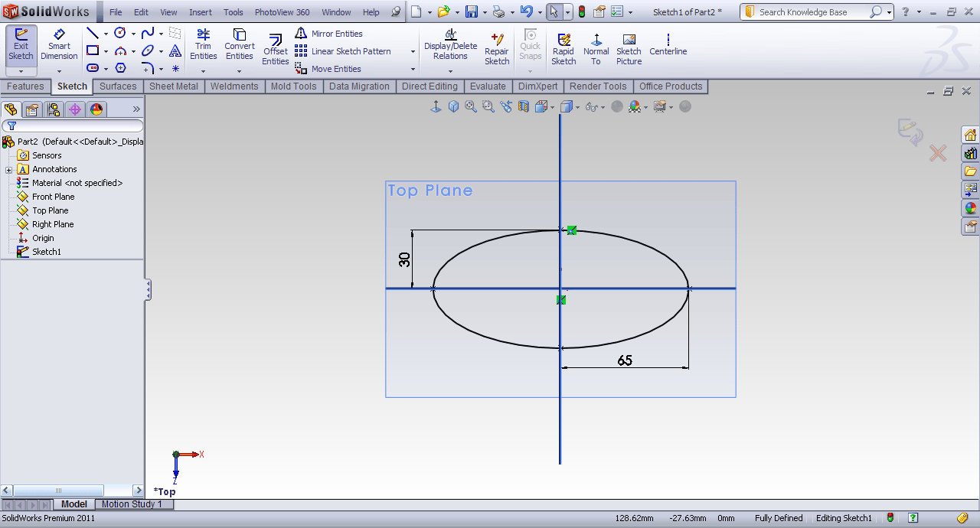Select the Sketch Fillet tool
Image resolution: width=980 pixels, height=528 pixels.
148,68
